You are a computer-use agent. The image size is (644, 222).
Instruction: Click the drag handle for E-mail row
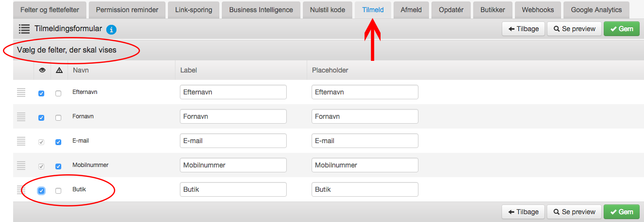tap(21, 141)
